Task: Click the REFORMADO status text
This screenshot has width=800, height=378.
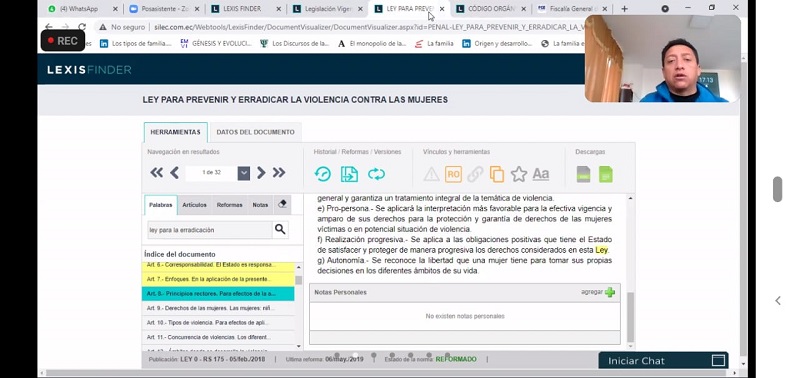Action: tap(456, 359)
